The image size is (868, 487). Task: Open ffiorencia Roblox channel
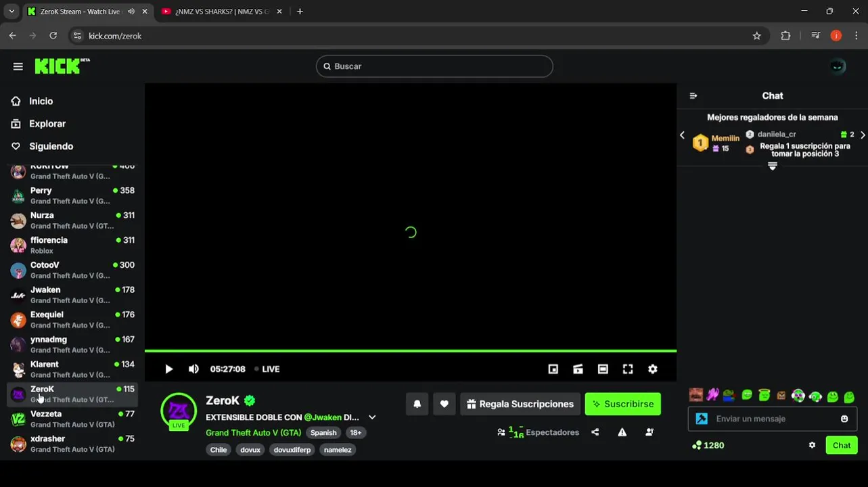(x=72, y=245)
